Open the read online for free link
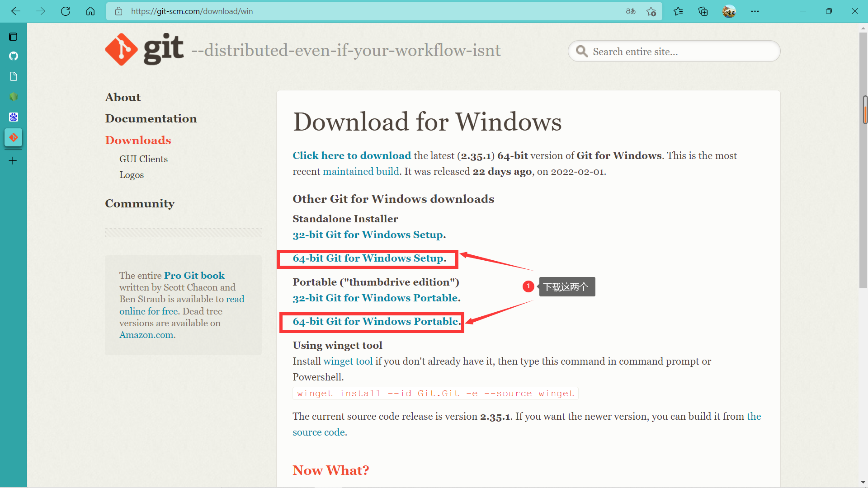The height and width of the screenshot is (488, 868). click(182, 305)
